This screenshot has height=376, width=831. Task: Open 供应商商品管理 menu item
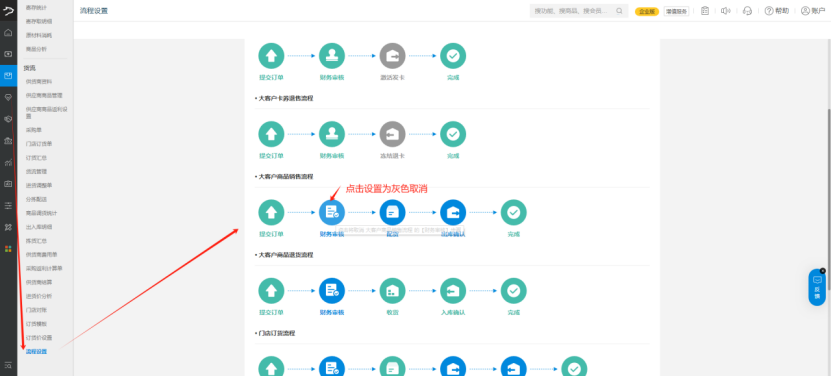click(44, 95)
